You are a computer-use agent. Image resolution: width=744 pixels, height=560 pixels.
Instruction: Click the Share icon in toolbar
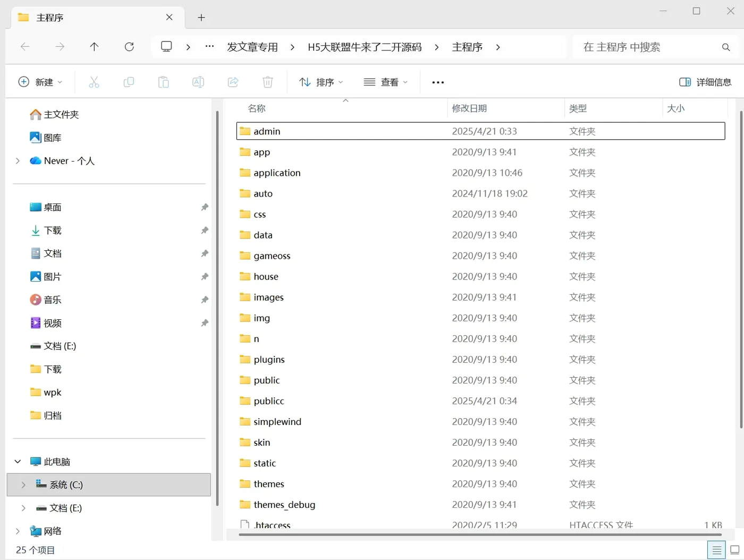pos(233,82)
